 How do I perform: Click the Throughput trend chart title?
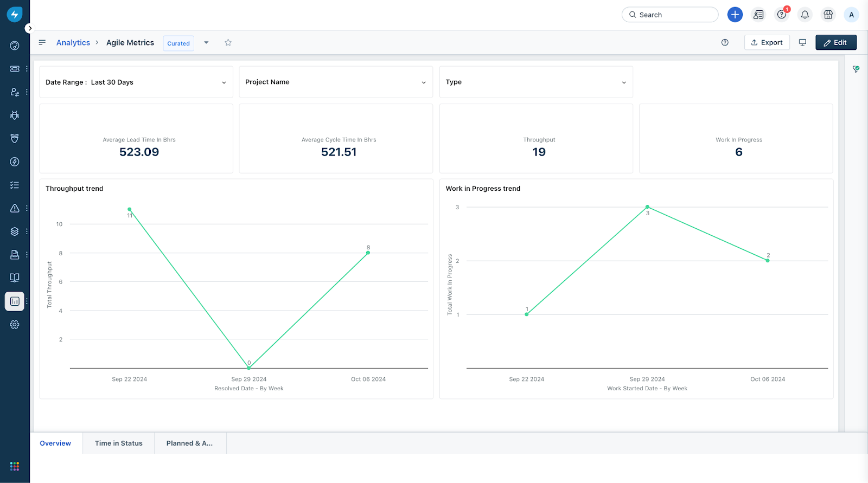click(74, 189)
